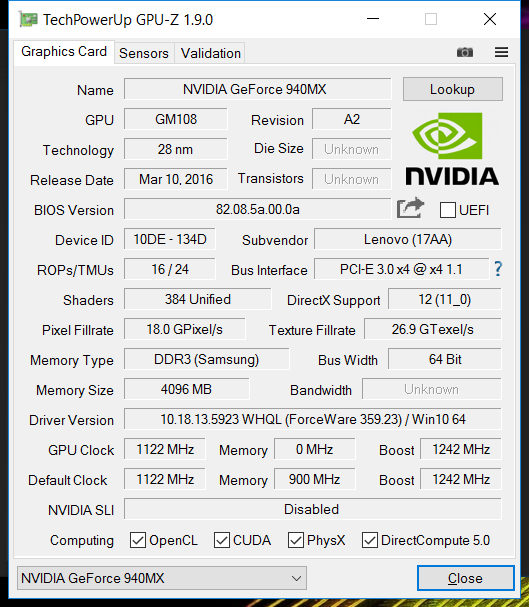The width and height of the screenshot is (529, 607).
Task: Click the BIOS Version field
Action: coord(257,209)
